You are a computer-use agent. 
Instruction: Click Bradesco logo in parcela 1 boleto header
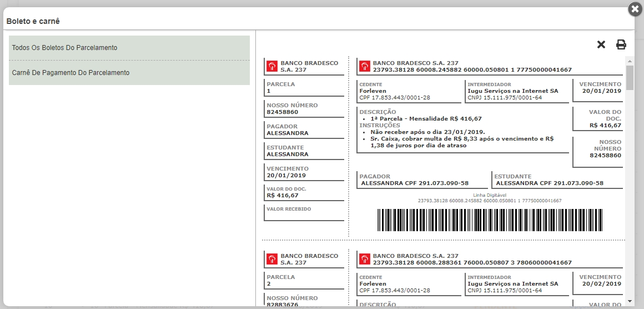pos(364,67)
